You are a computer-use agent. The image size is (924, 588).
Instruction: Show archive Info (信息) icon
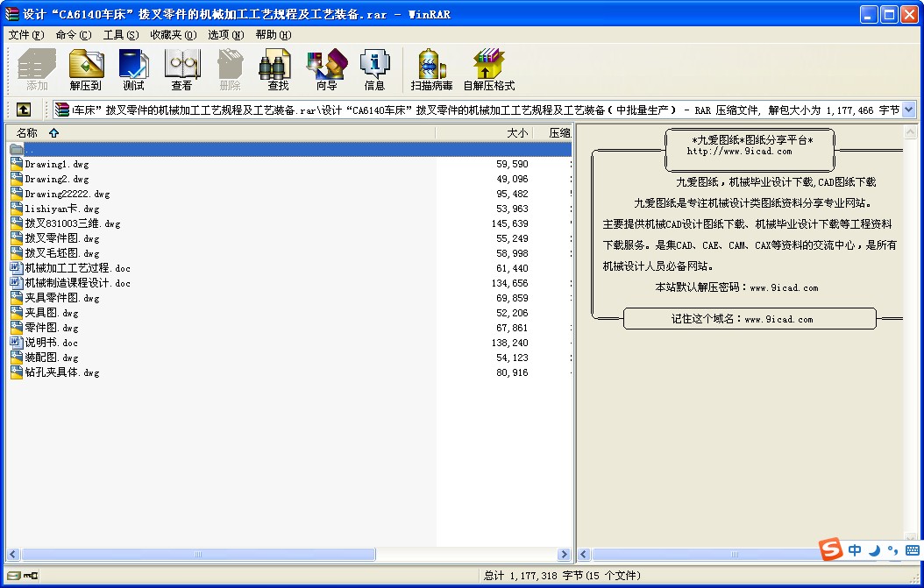click(x=375, y=69)
